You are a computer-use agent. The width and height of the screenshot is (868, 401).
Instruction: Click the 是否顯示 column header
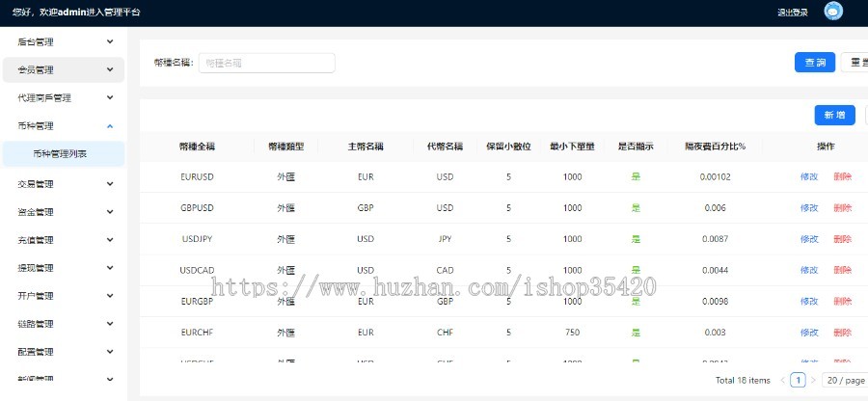637,147
